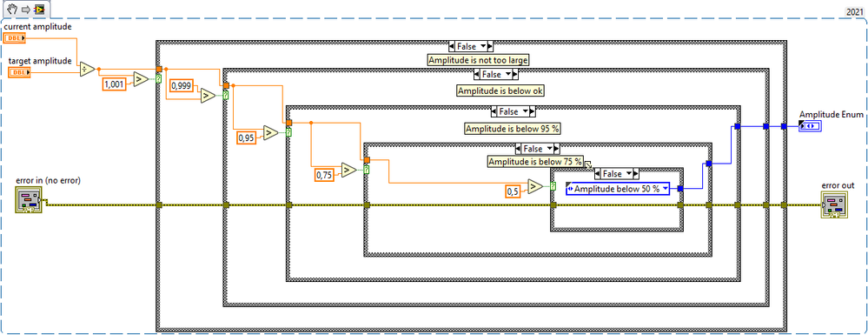
Task: Select the target amplitude DBL terminal
Action: click(19, 72)
